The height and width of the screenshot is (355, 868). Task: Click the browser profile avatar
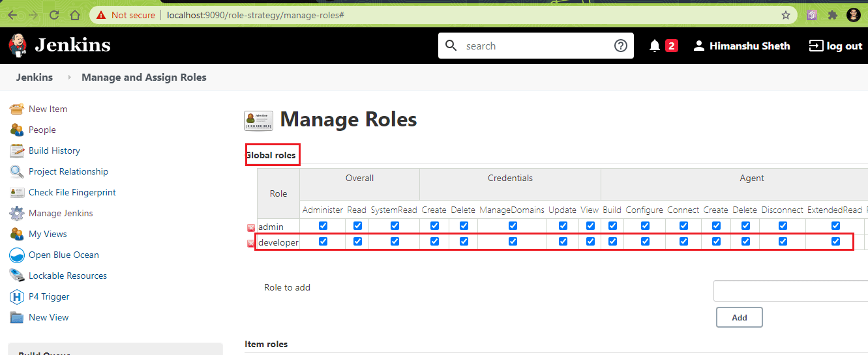(854, 14)
